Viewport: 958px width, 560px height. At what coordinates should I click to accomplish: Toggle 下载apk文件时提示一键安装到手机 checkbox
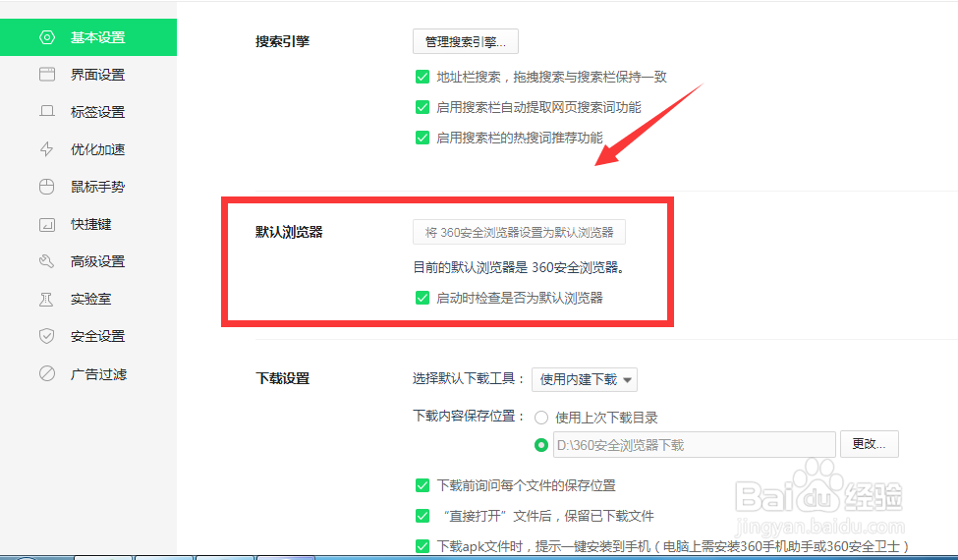click(x=423, y=546)
